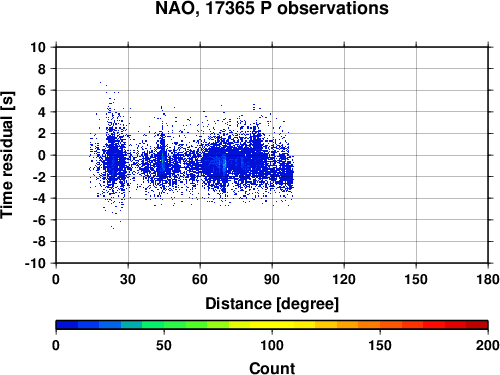Screen dimensions: 500x375
Task: Click x-axis tick label '180'
Action: pyautogui.click(x=488, y=279)
